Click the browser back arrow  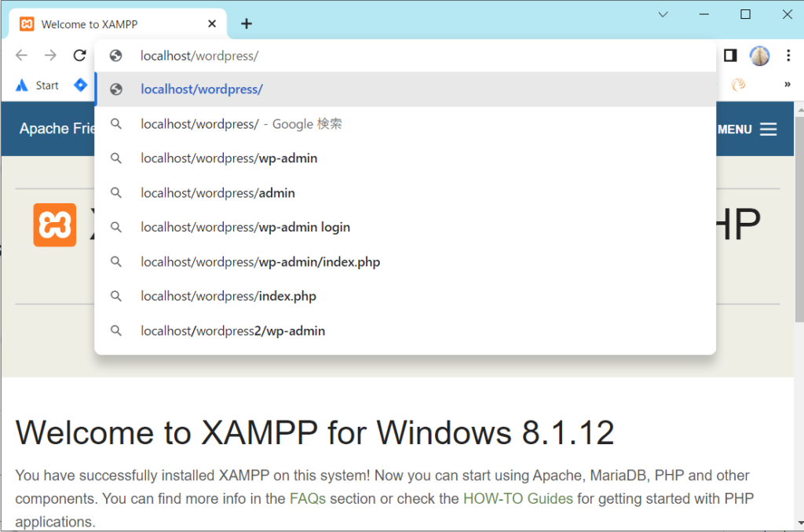point(21,55)
